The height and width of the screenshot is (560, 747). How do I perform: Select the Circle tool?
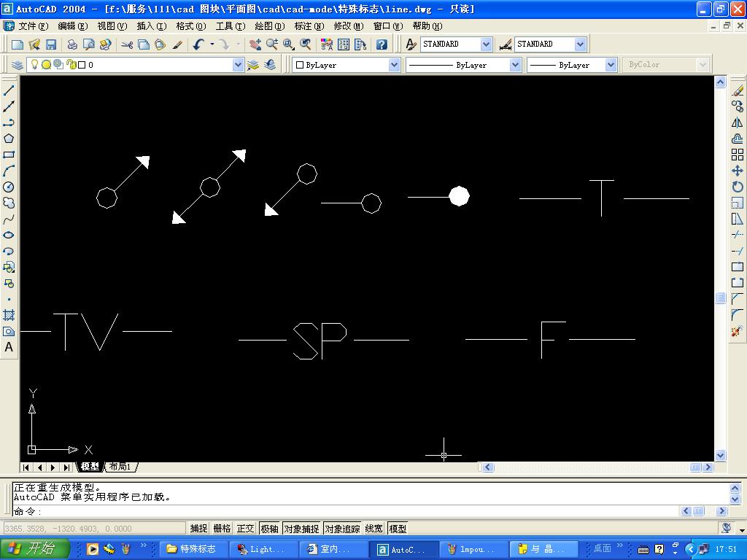tap(9, 187)
